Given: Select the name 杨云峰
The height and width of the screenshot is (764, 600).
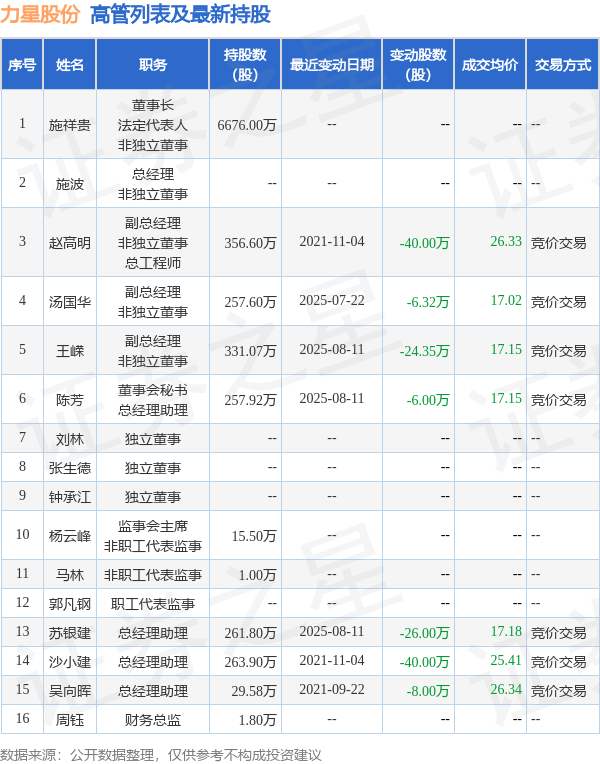Looking at the screenshot, I should click(70, 536).
